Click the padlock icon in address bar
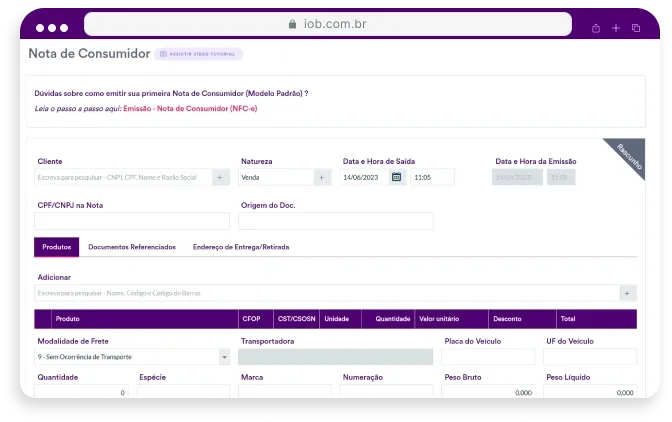The image size is (672, 422). [292, 25]
